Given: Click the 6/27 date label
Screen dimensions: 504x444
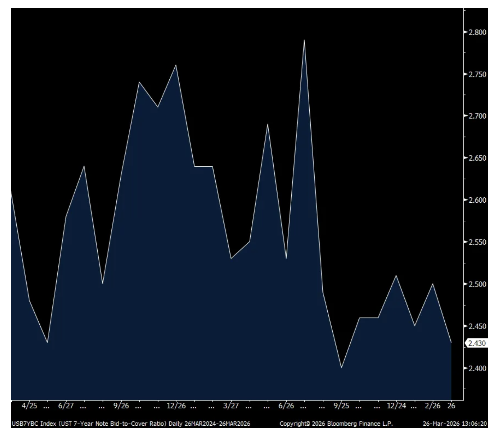Looking at the screenshot, I should pos(66,406).
